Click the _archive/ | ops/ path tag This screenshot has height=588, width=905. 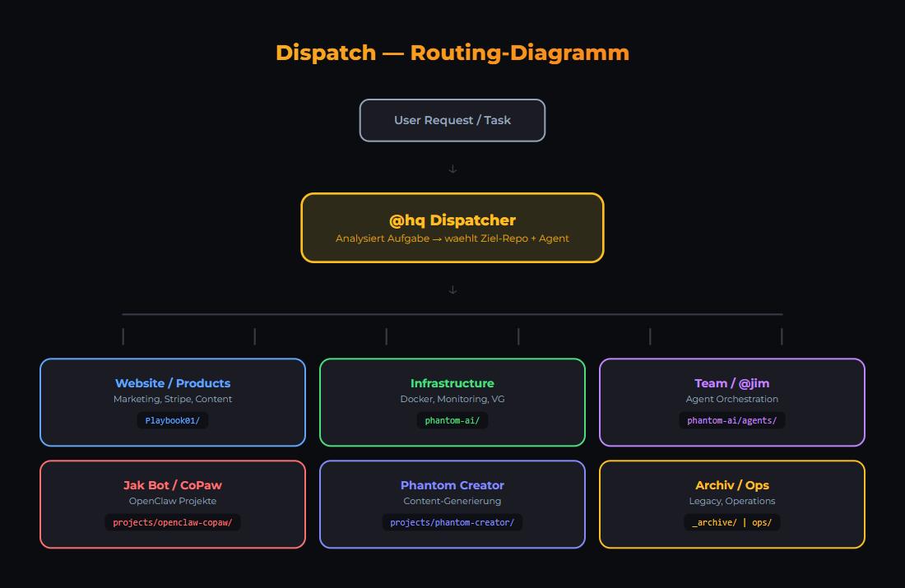coord(732,522)
